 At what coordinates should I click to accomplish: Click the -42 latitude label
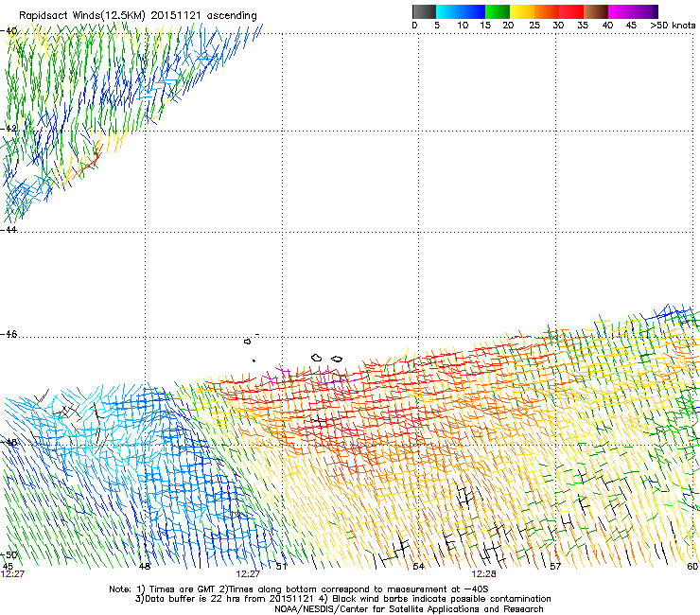pyautogui.click(x=9, y=128)
